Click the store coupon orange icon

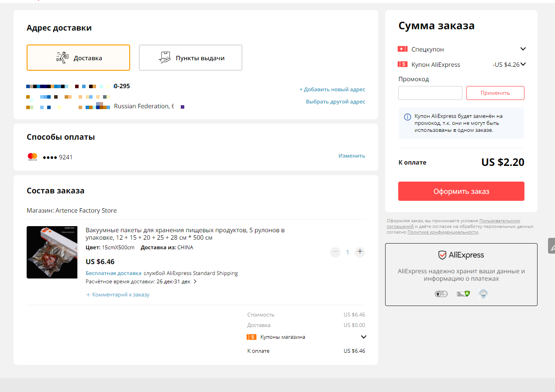coord(252,337)
